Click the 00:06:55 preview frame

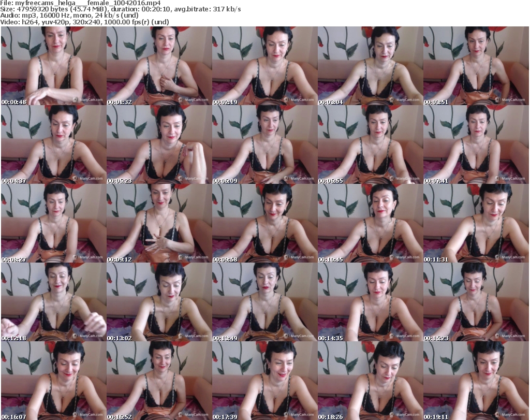pyautogui.click(x=370, y=144)
